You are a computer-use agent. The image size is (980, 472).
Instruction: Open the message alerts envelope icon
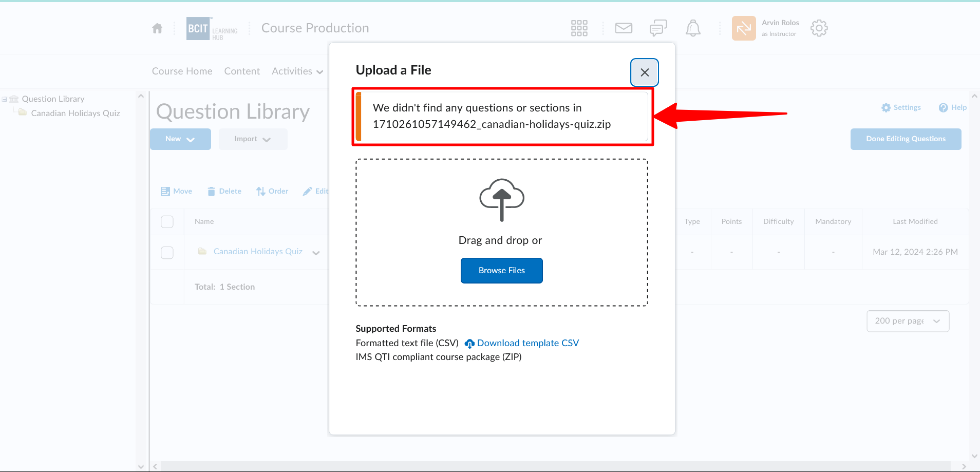click(624, 28)
